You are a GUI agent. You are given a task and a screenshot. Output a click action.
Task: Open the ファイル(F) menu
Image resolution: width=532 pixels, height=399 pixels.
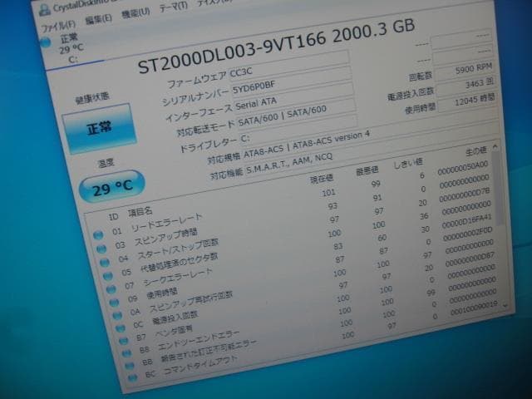[x=58, y=26]
